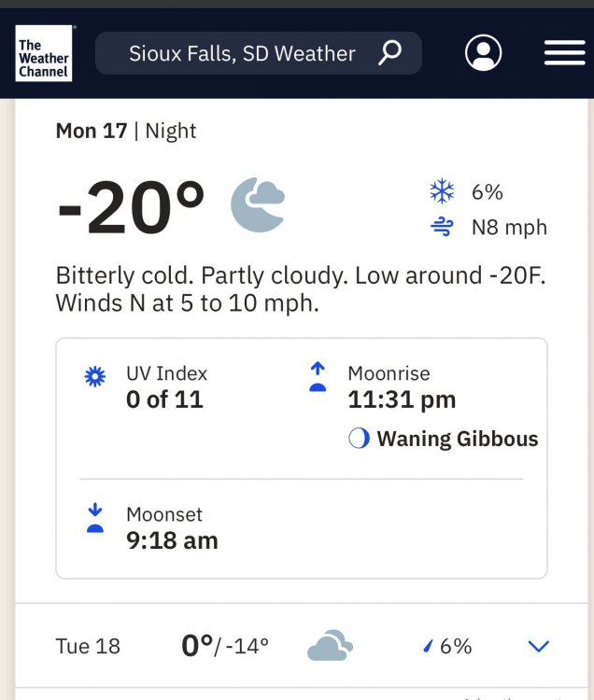Viewport: 594px width, 700px height.
Task: Click the Waning Gibbous moon phase icon
Action: pos(359,439)
